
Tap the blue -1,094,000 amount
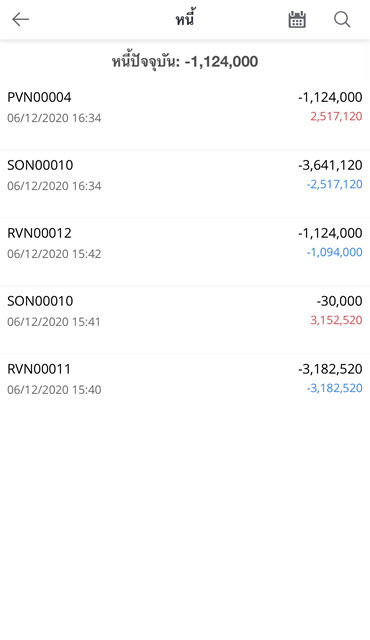335,252
